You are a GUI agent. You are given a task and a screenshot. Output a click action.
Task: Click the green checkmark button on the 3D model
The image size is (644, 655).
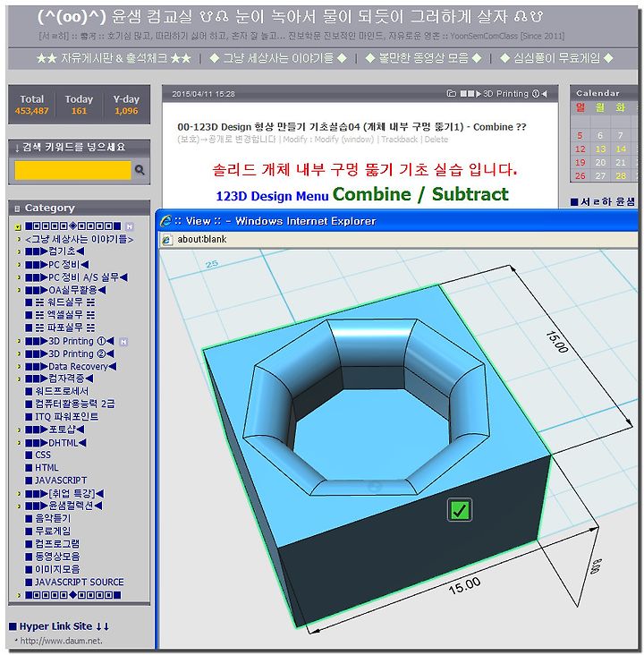pyautogui.click(x=460, y=510)
